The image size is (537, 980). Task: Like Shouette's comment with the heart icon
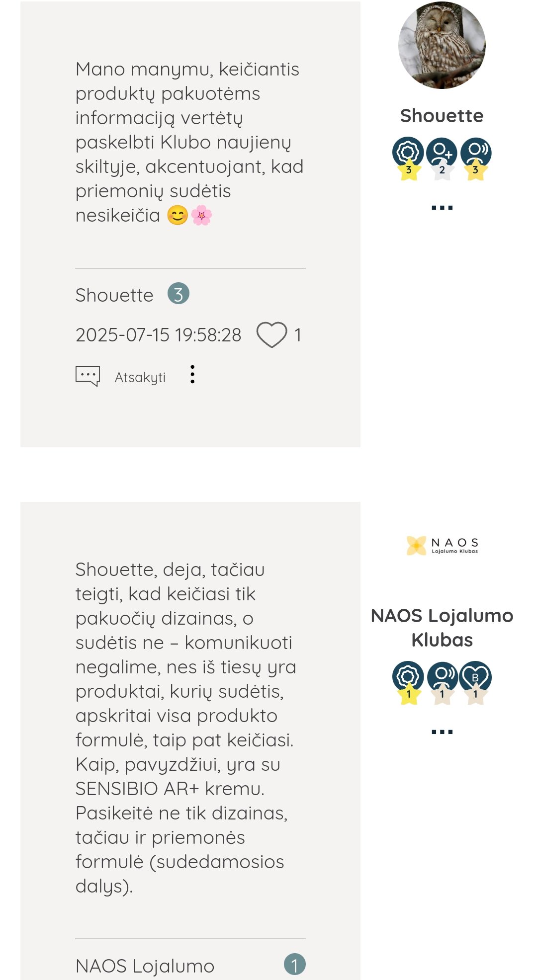pyautogui.click(x=271, y=334)
